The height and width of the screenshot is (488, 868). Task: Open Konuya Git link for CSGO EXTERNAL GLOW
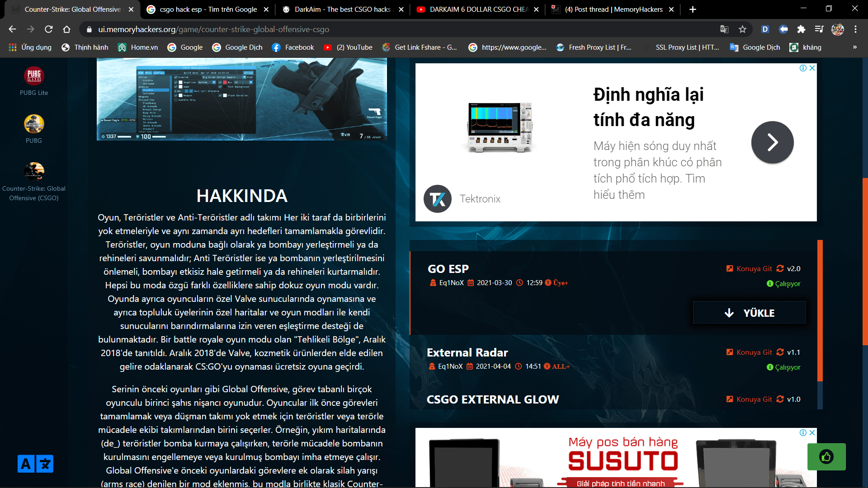coord(749,399)
